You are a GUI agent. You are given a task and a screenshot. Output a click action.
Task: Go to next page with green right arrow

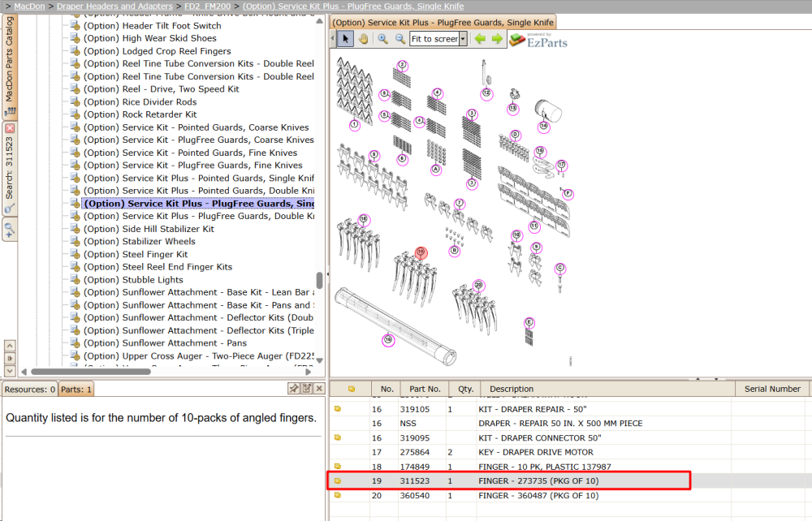(497, 39)
